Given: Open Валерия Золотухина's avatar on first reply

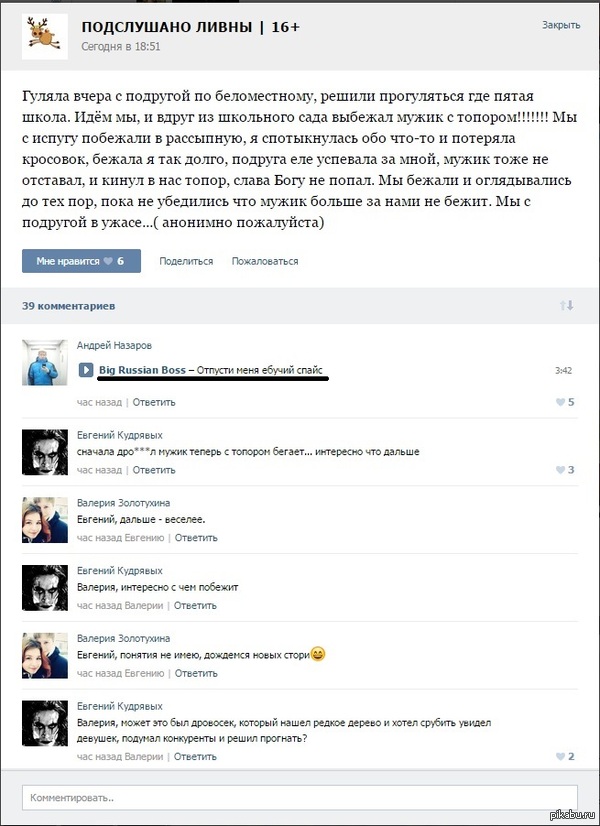Looking at the screenshot, I should [x=45, y=519].
